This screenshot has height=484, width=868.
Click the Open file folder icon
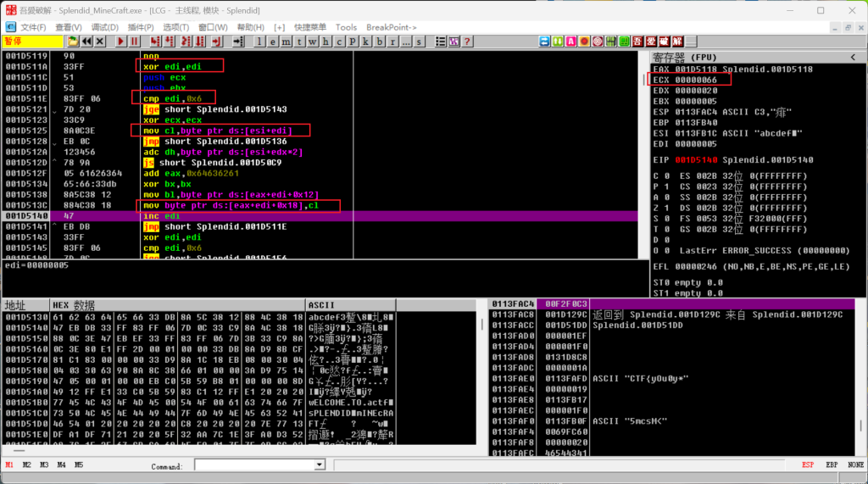click(73, 42)
